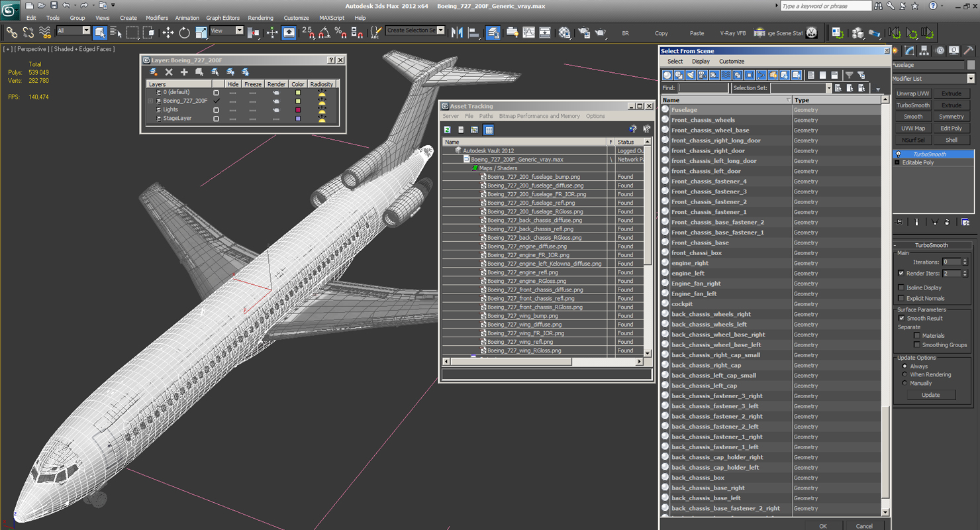Open the Hierarchy command panel tab
This screenshot has width=980, height=530.
pyautogui.click(x=924, y=50)
